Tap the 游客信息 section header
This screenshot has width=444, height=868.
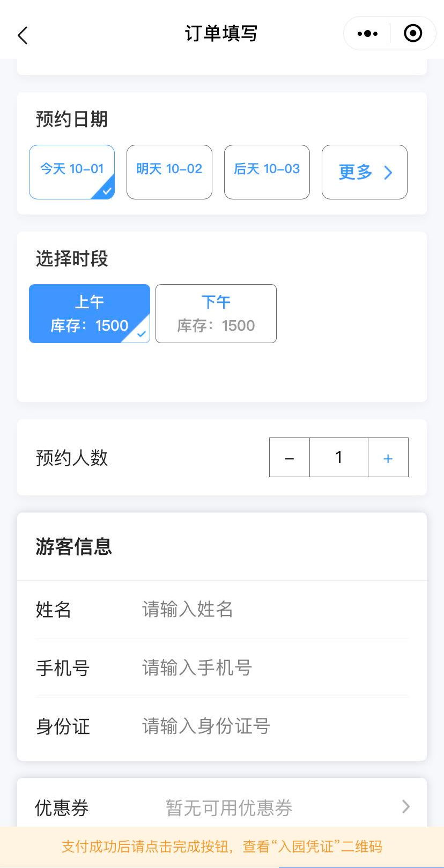[x=74, y=547]
